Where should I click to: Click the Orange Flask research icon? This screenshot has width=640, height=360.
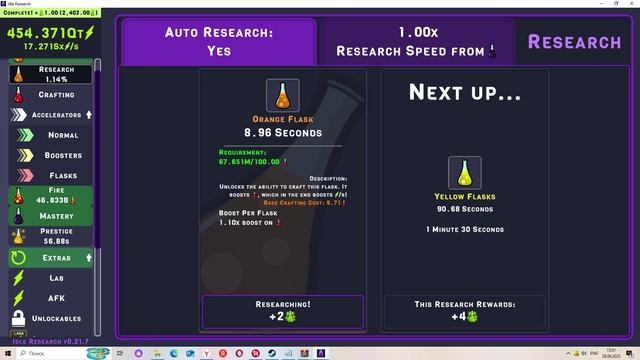[x=283, y=96]
